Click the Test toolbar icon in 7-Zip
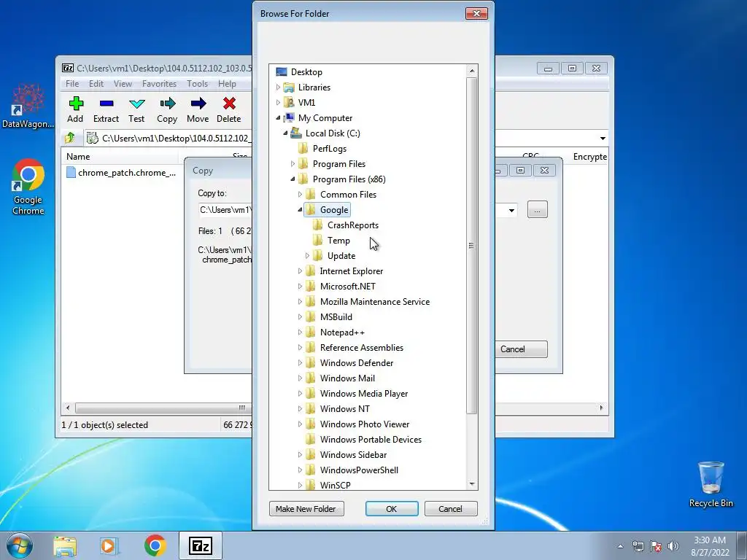The image size is (747, 560). (x=136, y=104)
